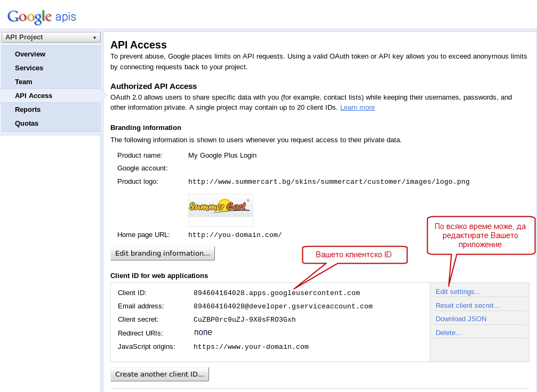Screen dimensions: 537x392
Task: Click the client secret value
Action: point(244,320)
